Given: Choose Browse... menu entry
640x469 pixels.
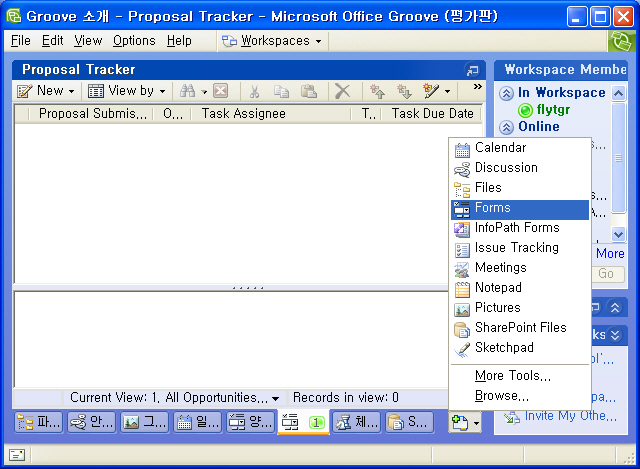Looking at the screenshot, I should tap(520, 396).
